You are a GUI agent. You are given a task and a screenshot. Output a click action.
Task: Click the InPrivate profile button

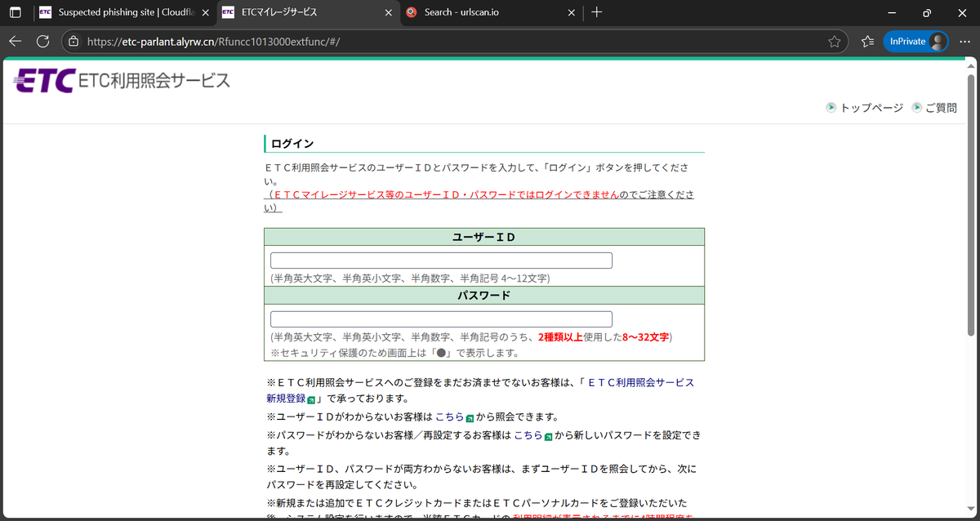915,41
